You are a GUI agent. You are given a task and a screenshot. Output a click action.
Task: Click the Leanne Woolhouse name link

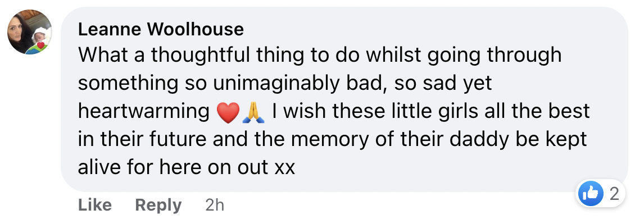[161, 29]
